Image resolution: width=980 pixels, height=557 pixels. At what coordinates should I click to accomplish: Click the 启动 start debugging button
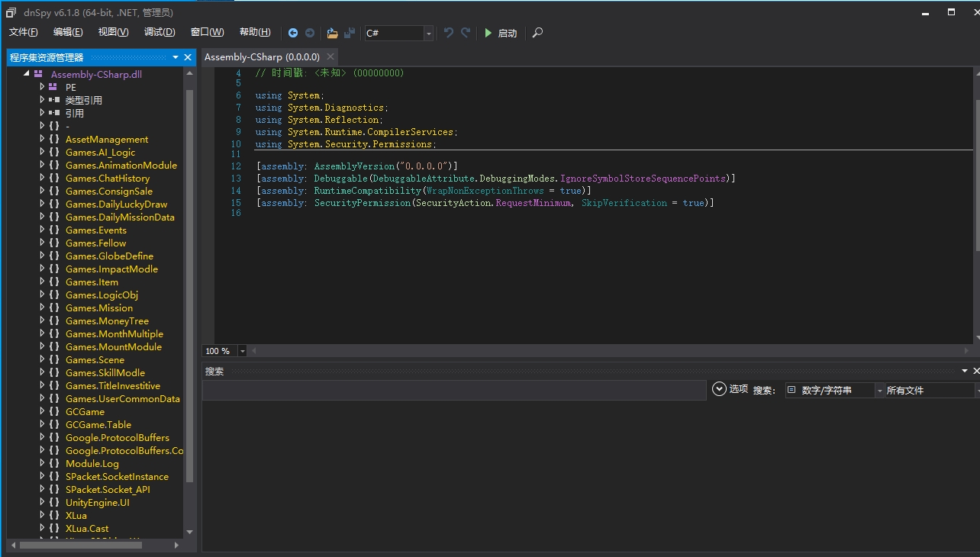501,33
